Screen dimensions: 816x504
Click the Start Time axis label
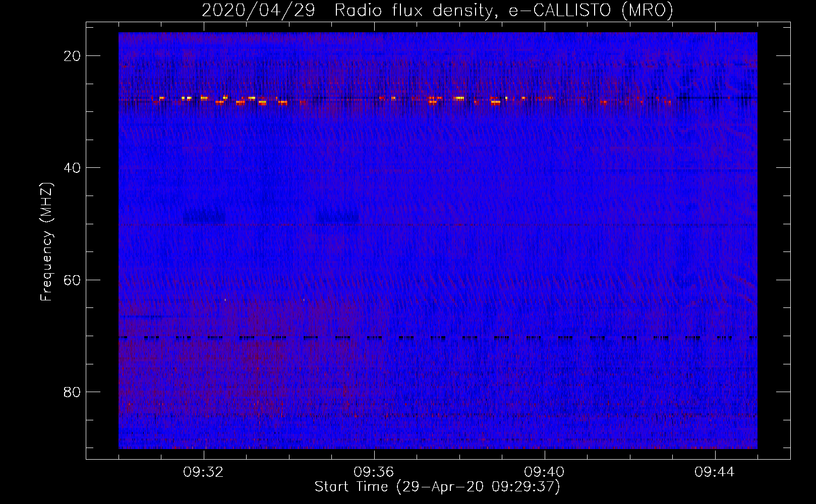click(437, 487)
